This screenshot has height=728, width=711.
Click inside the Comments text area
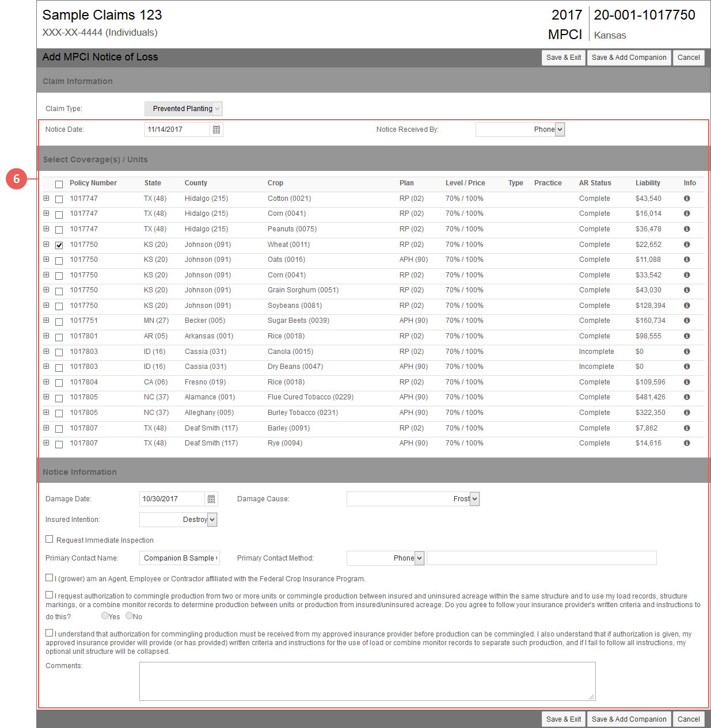click(367, 681)
